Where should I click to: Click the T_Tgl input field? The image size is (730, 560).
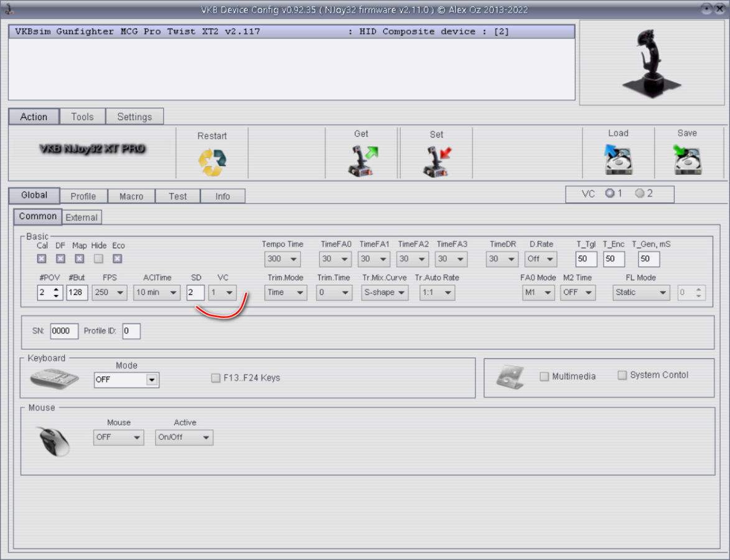pyautogui.click(x=586, y=259)
